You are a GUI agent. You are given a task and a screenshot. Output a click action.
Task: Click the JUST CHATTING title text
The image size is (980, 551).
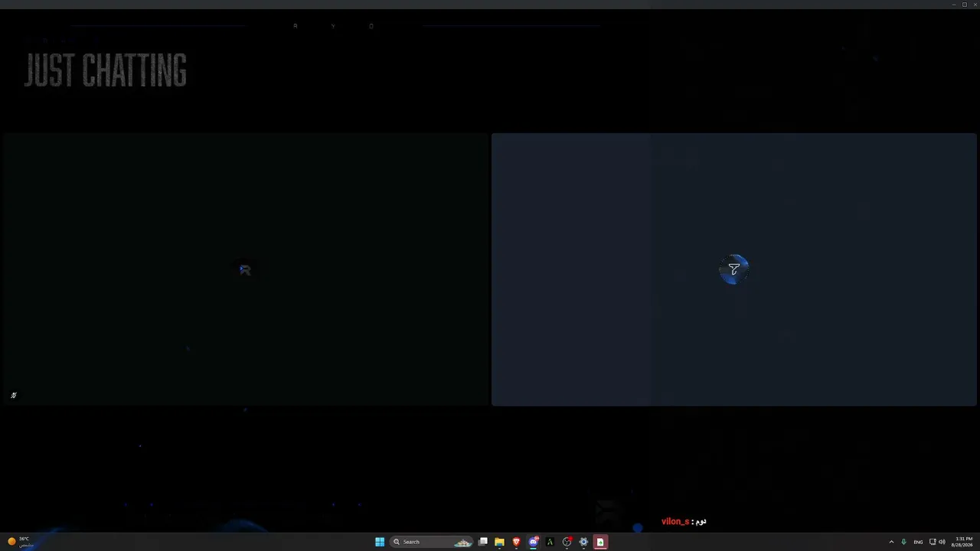pos(106,71)
